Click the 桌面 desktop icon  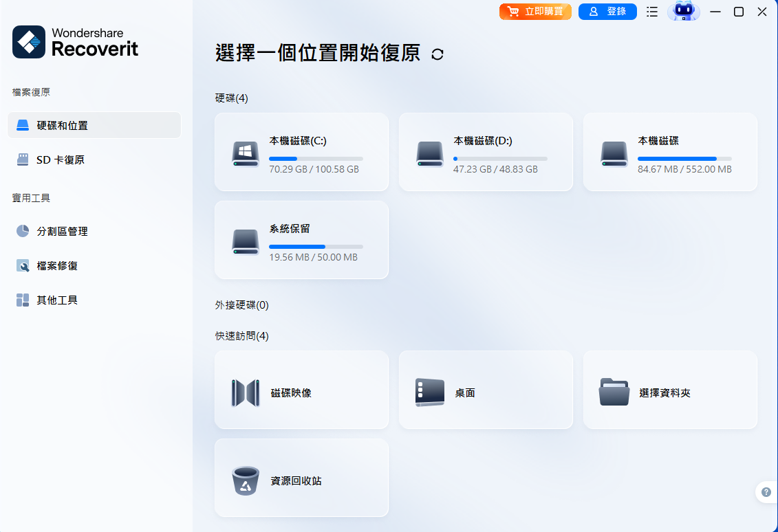tap(429, 392)
